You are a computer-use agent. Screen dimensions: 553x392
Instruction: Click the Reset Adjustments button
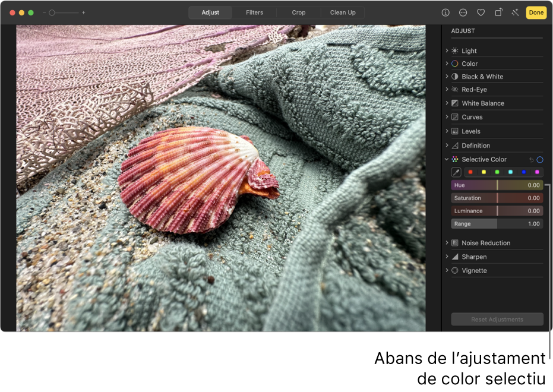point(497,319)
